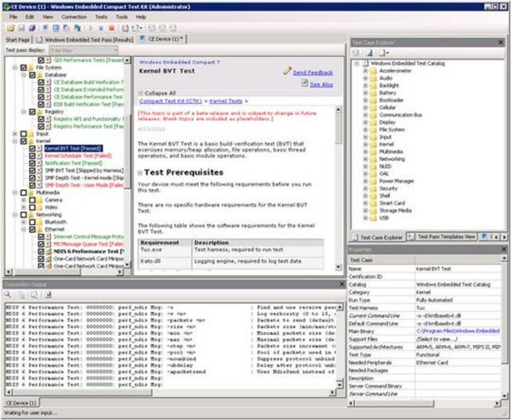511x420 pixels.
Task: Click the Networking folder icon in test catalog
Action: [373, 159]
